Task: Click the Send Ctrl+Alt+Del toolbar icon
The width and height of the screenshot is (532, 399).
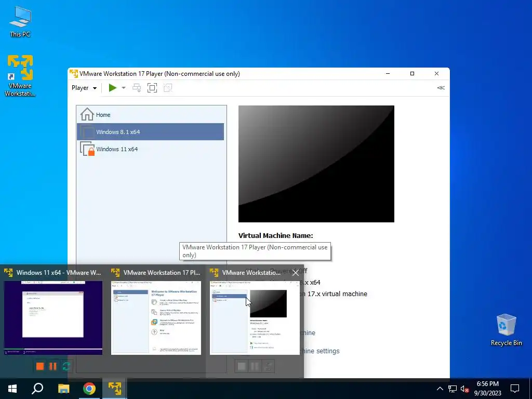Action: (137, 88)
